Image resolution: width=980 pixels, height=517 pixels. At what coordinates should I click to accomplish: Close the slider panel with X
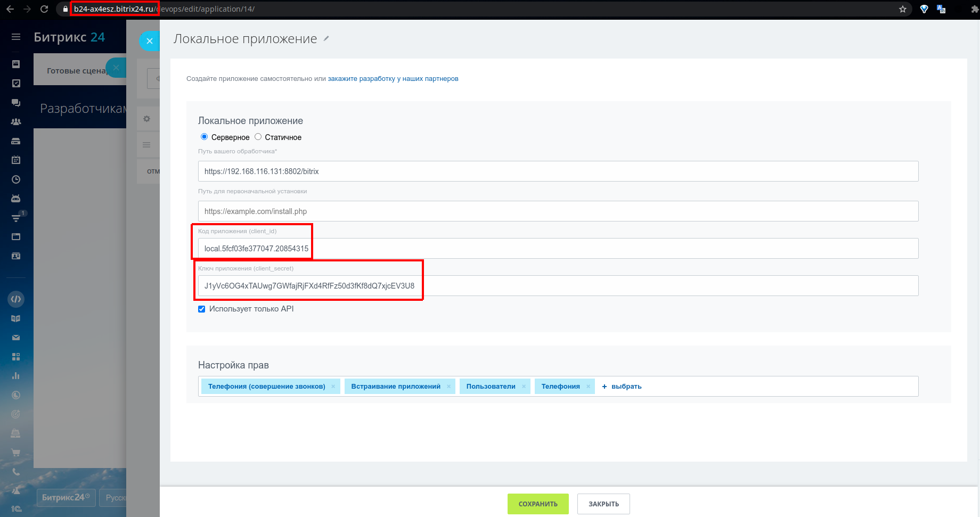[x=150, y=41]
